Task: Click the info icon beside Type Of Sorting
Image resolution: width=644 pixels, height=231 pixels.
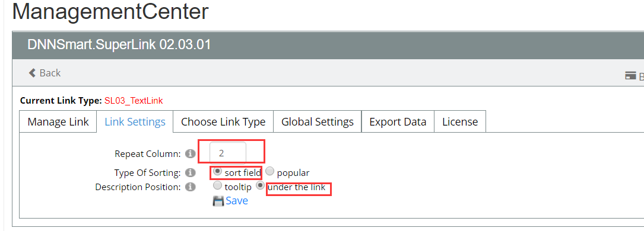Action: [190, 173]
